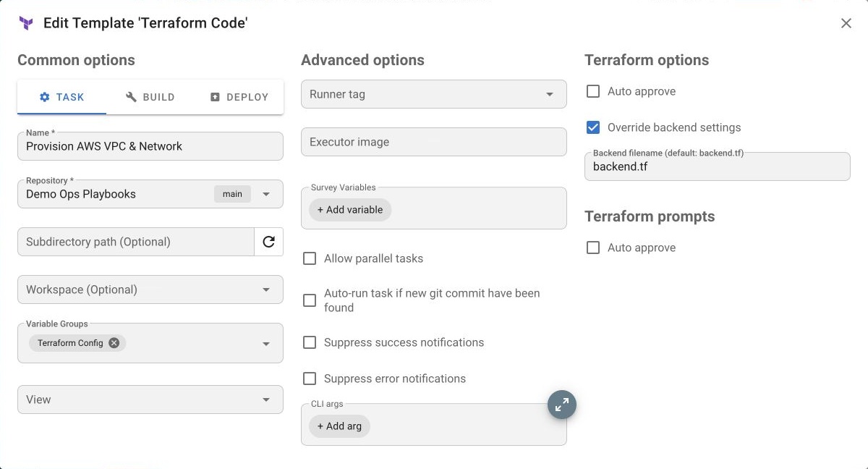The image size is (868, 469).
Task: Click the 'Common options' heading
Action: [x=76, y=60]
